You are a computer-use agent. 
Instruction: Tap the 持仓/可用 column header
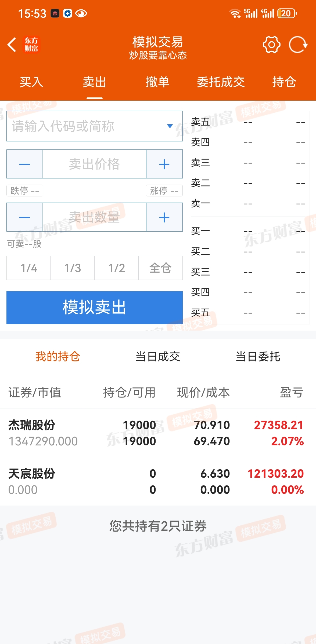point(129,392)
